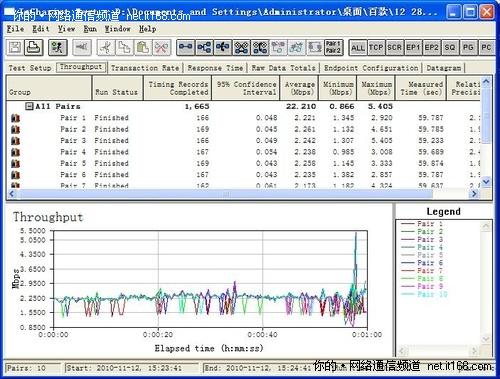The width and height of the screenshot is (500, 379).
Task: Toggle the EP1 filter button
Action: 413,47
